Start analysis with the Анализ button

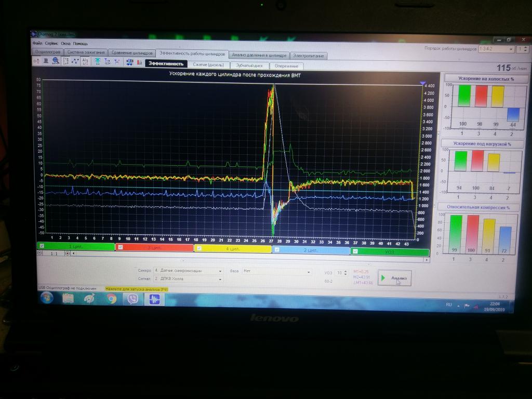coord(395,278)
